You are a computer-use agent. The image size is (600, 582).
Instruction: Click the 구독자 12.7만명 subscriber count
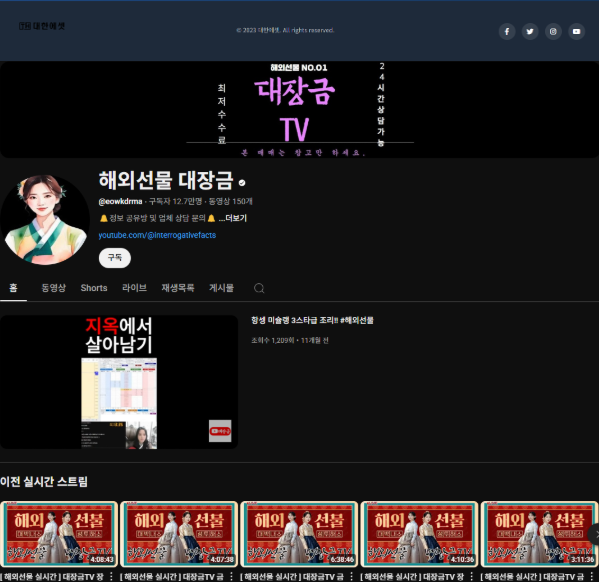pos(175,201)
